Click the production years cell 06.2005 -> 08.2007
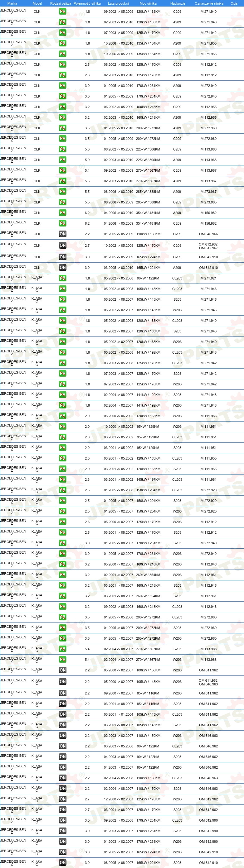This screenshot has width=244, height=868. (x=119, y=863)
